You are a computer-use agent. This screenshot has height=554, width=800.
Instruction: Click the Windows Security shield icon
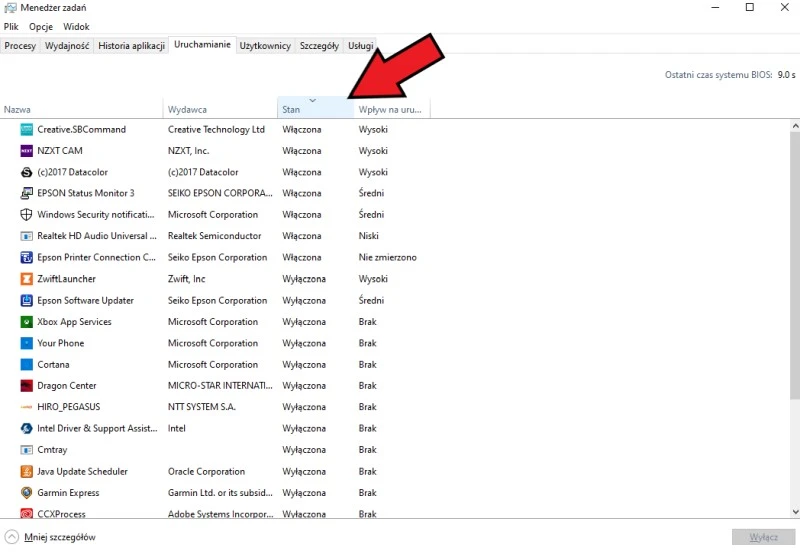pos(27,215)
